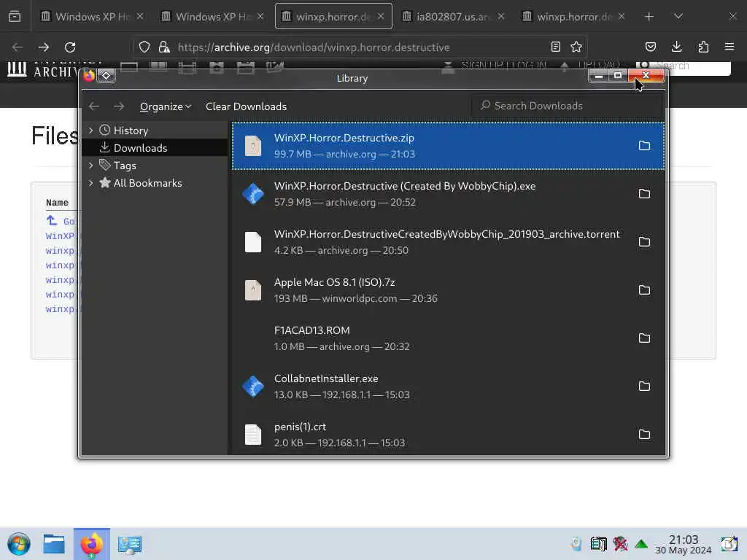Select WinXP.Horror.Destructive.zip download row
The image size is (747, 560).
point(448,146)
